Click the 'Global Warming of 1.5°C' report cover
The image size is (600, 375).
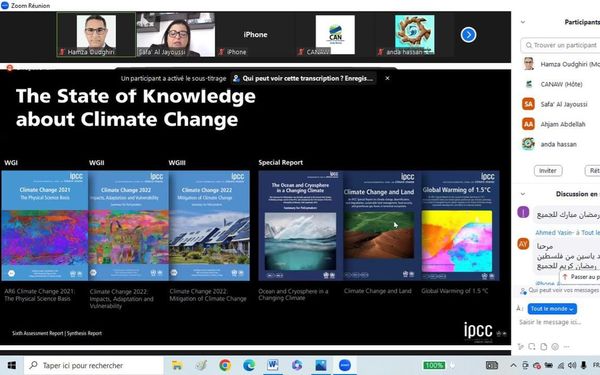tap(460, 226)
